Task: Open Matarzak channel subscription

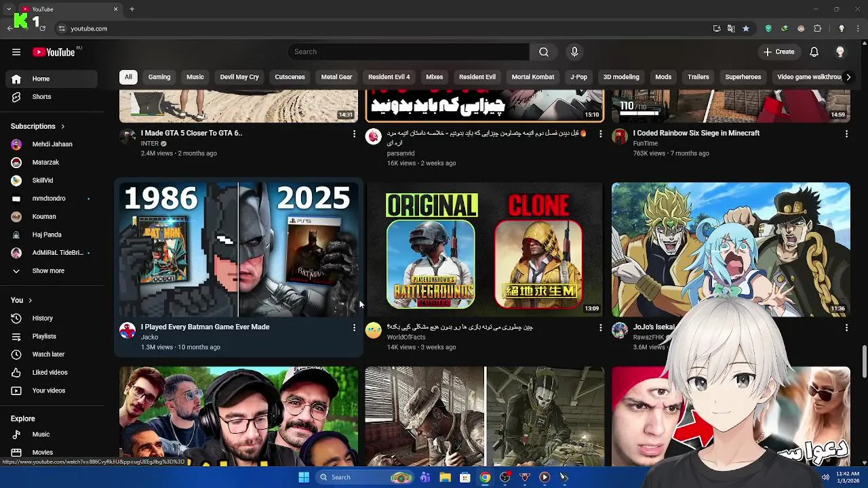Action: (52, 163)
